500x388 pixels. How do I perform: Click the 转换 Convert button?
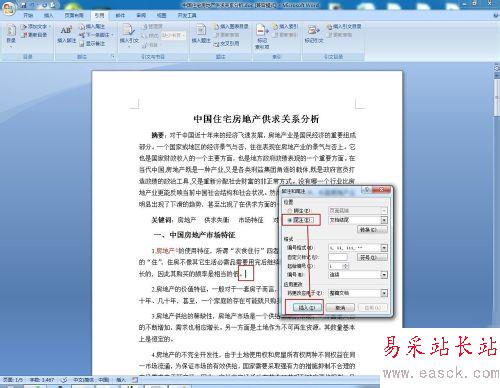coord(372,230)
